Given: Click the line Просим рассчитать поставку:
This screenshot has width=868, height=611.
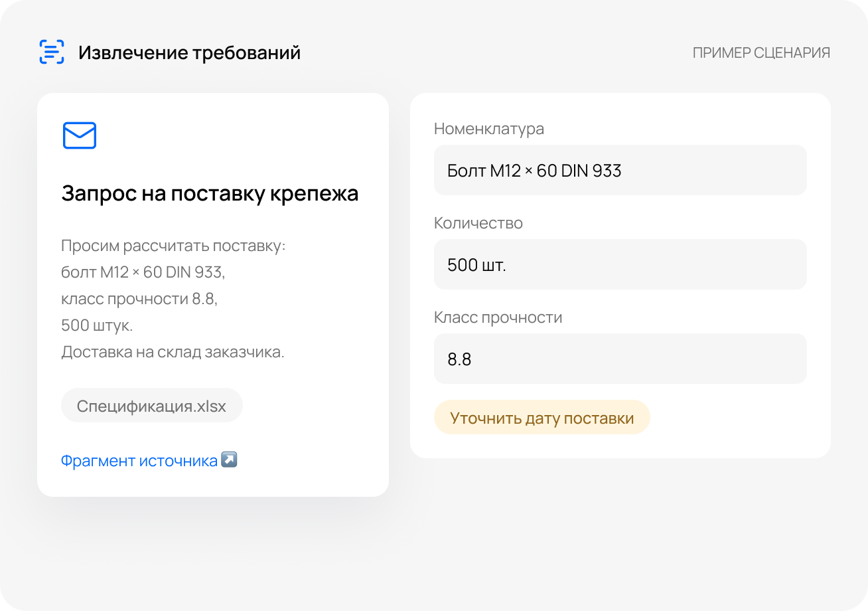Looking at the screenshot, I should point(173,246).
